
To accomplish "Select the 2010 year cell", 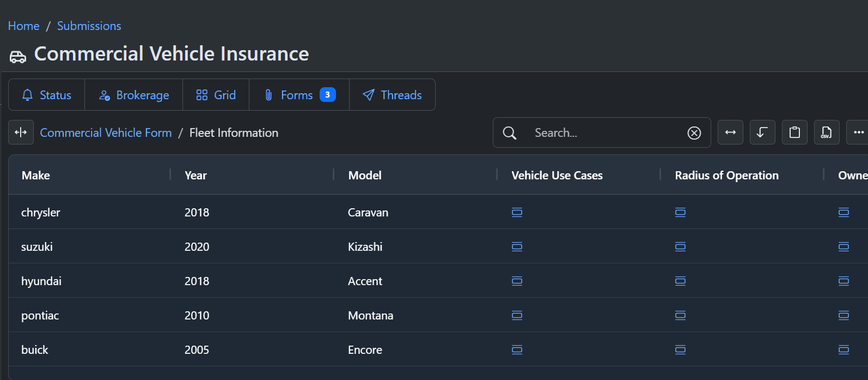I will click(253, 315).
